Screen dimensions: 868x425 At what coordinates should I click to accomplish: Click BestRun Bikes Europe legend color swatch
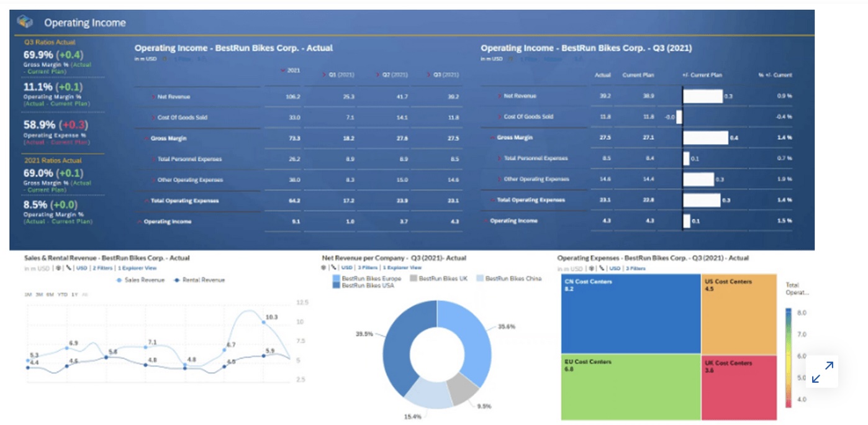coord(337,279)
